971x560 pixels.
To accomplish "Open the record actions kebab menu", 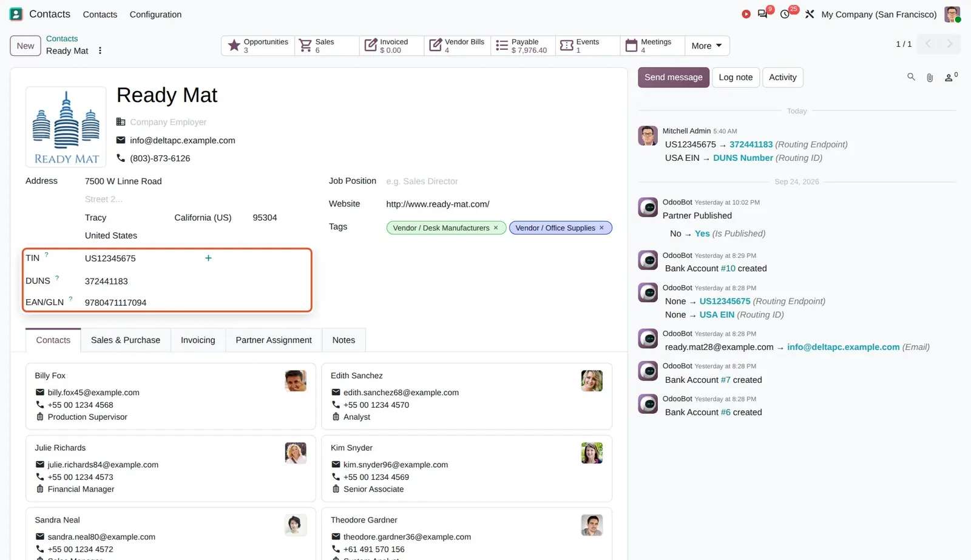I will (100, 51).
